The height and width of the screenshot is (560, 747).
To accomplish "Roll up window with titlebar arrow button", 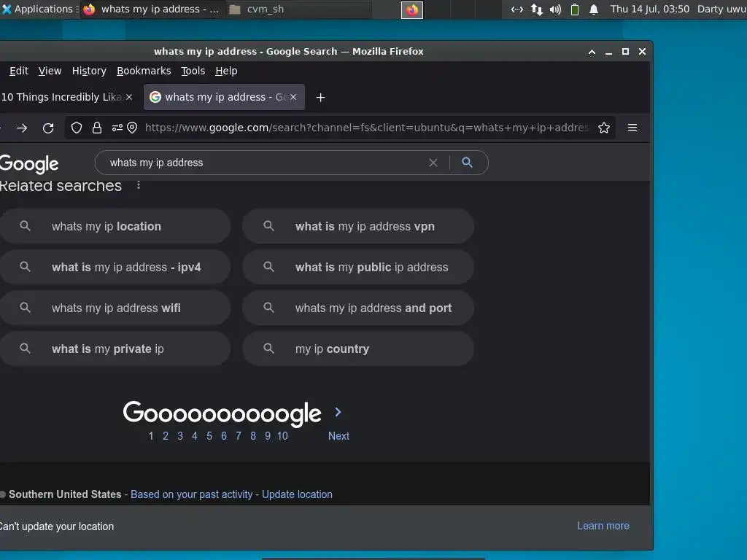I will tap(592, 52).
